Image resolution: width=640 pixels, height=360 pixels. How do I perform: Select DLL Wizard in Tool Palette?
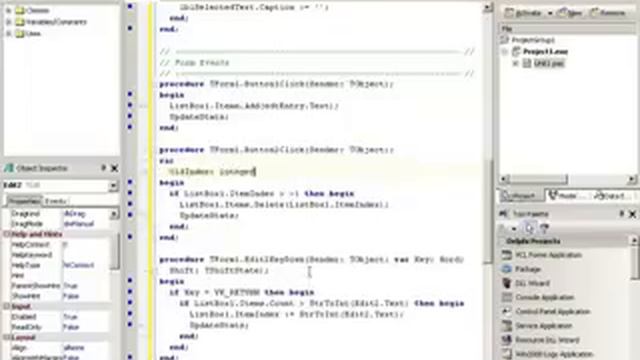[532, 283]
